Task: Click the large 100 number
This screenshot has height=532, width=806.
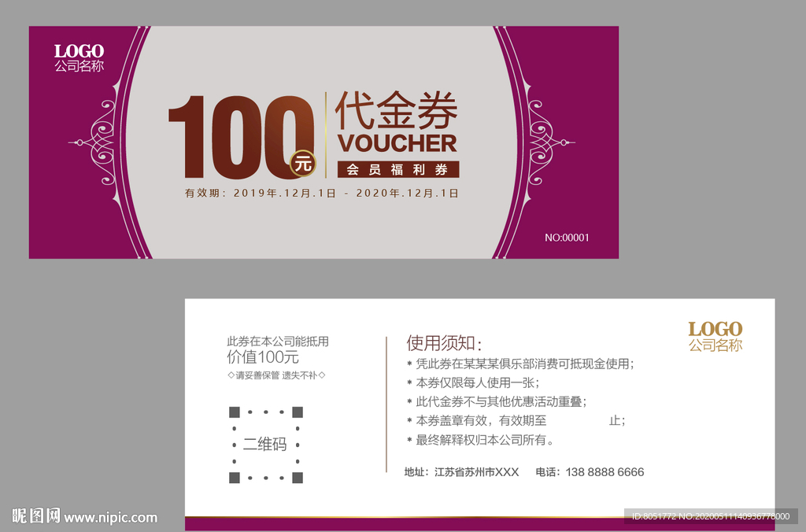Action: tap(241, 137)
